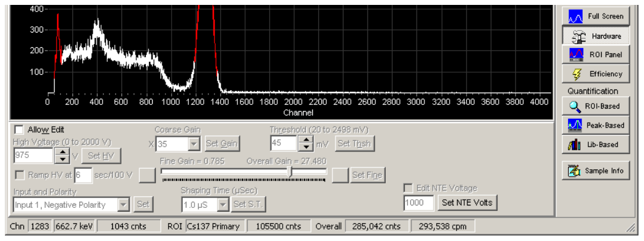Click the button left of Fine Gain slider
This screenshot has width=644, height=241.
coord(148,175)
